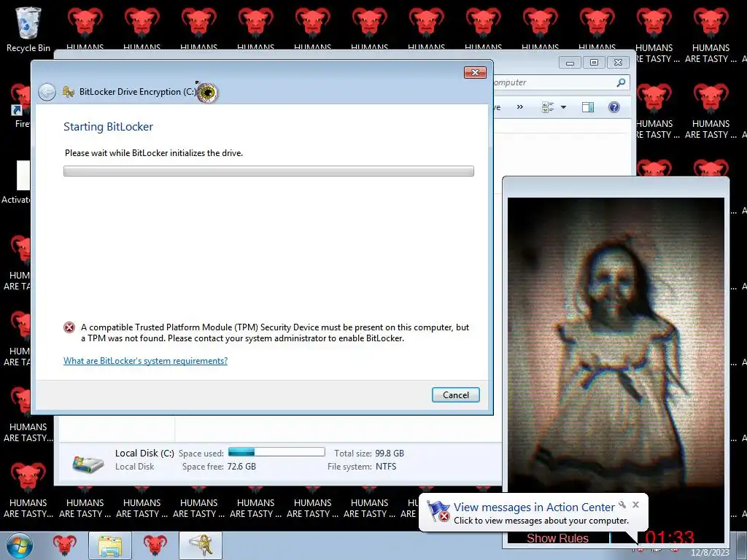This screenshot has height=560, width=747.
Task: Click "Starting BitLocker" heading
Action: coord(108,127)
